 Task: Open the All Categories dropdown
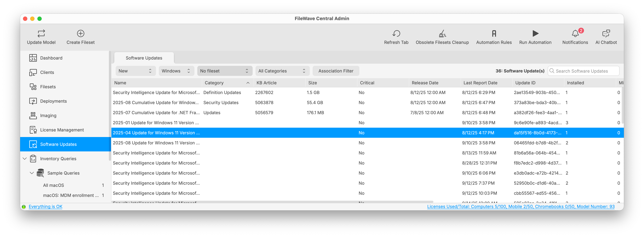tap(282, 71)
